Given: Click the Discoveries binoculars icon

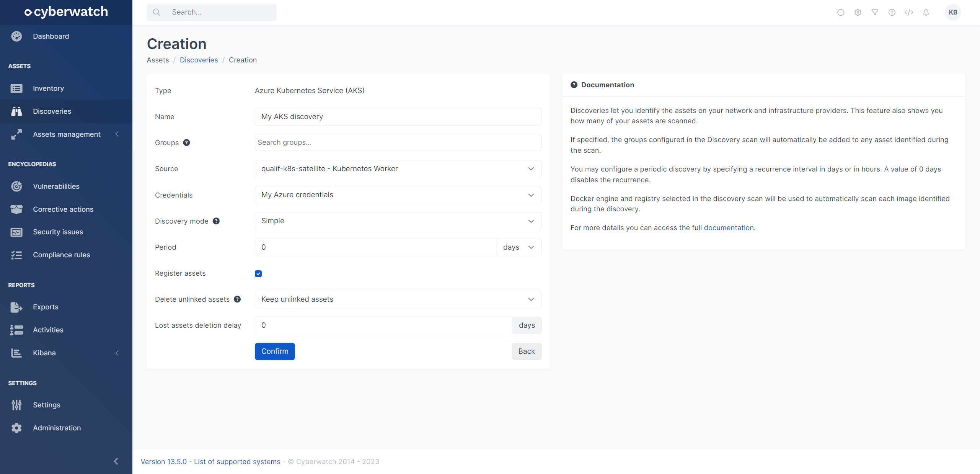Looking at the screenshot, I should coord(16,111).
